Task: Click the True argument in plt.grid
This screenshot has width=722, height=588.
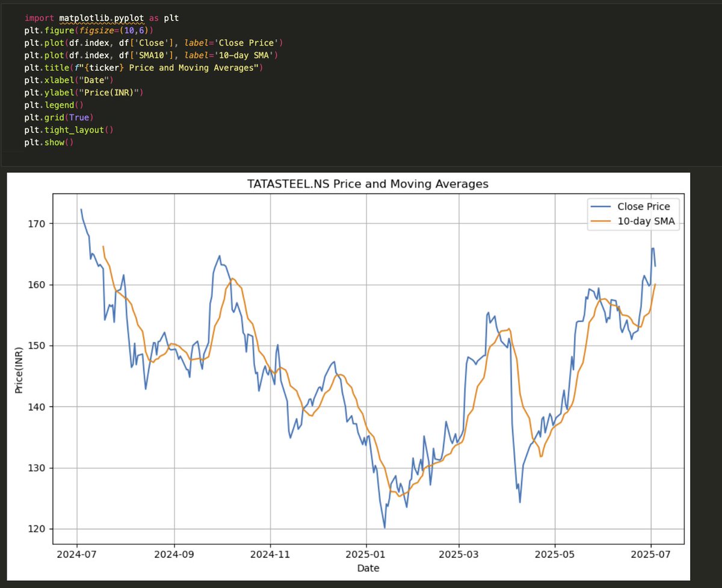Action: click(79, 117)
